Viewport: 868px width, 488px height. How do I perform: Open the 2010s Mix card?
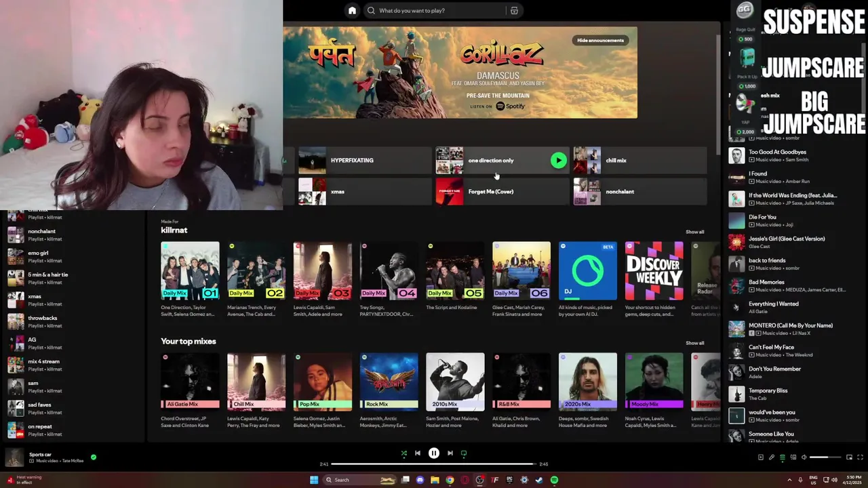455,390
